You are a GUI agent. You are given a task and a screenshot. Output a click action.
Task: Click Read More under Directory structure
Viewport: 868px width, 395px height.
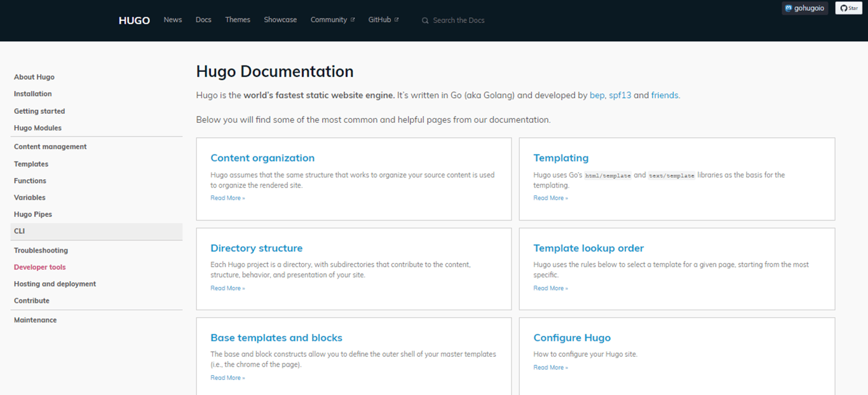click(x=227, y=288)
